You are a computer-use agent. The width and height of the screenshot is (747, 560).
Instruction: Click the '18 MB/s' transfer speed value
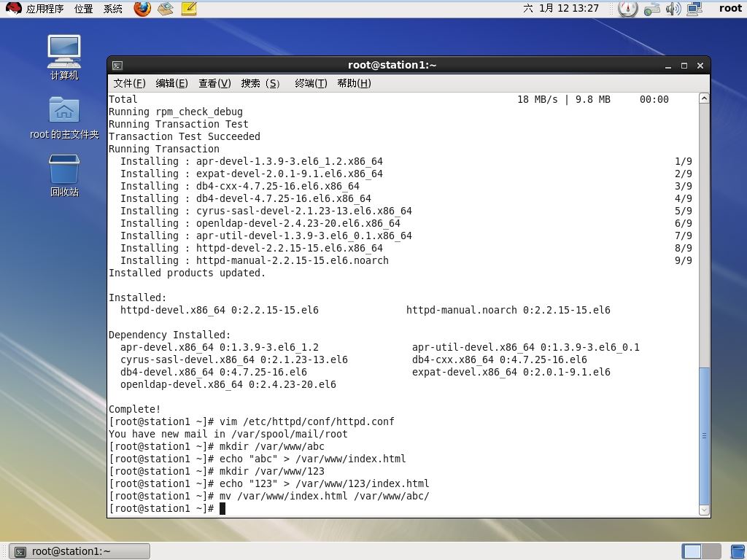538,99
